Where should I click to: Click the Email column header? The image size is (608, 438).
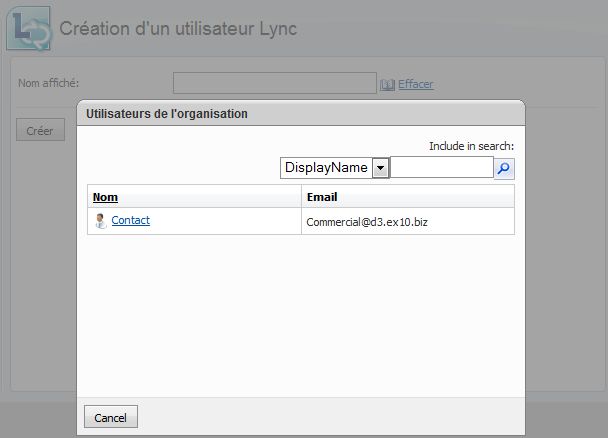click(x=322, y=197)
